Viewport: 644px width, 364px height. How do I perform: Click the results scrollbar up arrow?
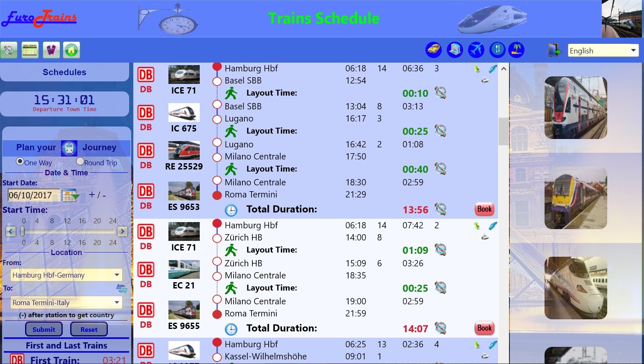tap(504, 69)
